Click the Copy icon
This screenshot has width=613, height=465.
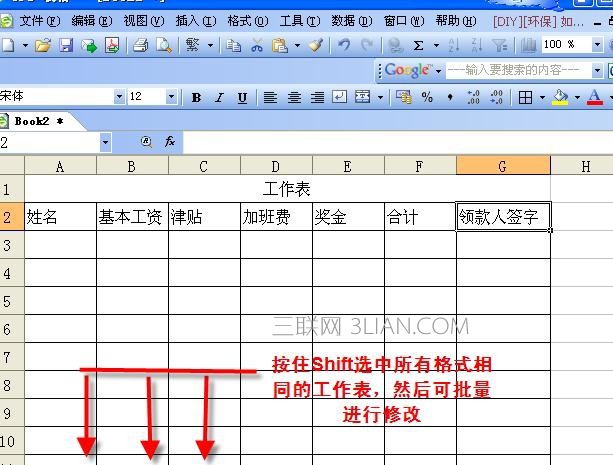(234, 46)
